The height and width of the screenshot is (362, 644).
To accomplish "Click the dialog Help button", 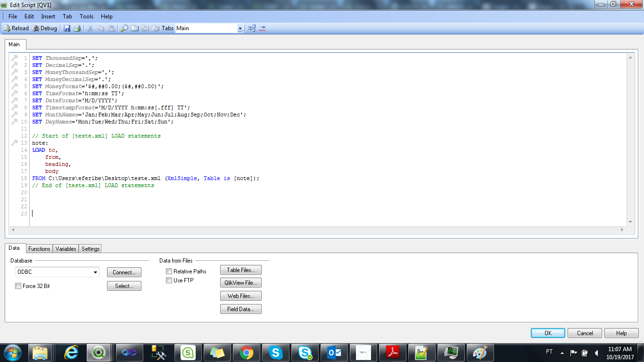I will [x=621, y=333].
